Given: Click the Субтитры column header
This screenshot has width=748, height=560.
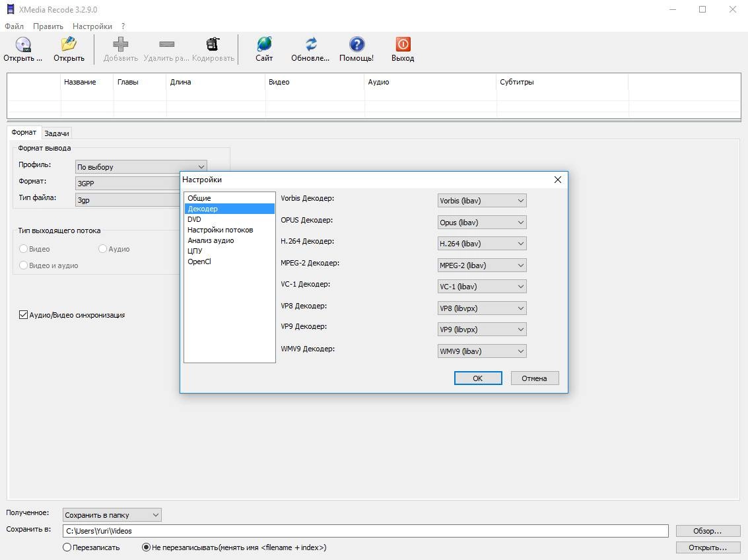Looking at the screenshot, I should point(562,82).
